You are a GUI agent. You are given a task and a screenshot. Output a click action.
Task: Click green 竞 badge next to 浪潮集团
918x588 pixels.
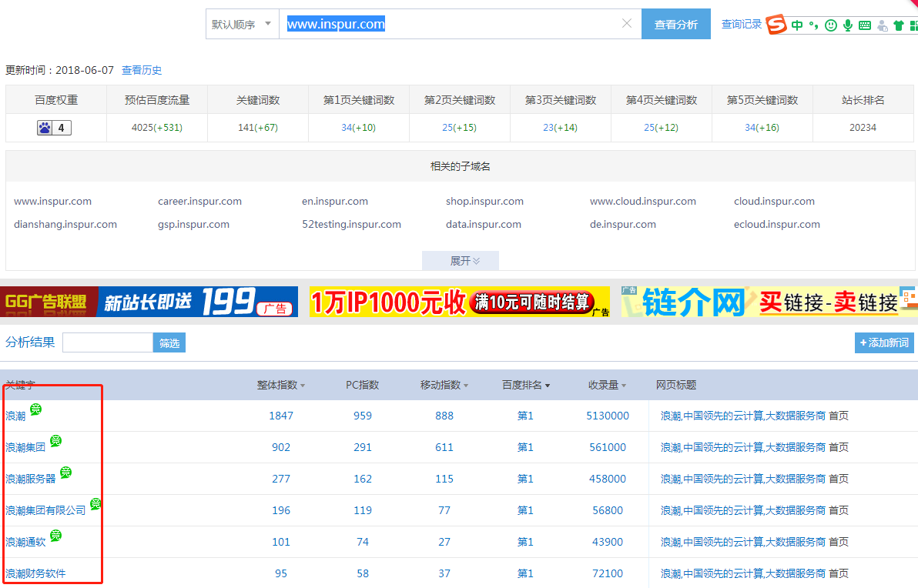click(56, 441)
